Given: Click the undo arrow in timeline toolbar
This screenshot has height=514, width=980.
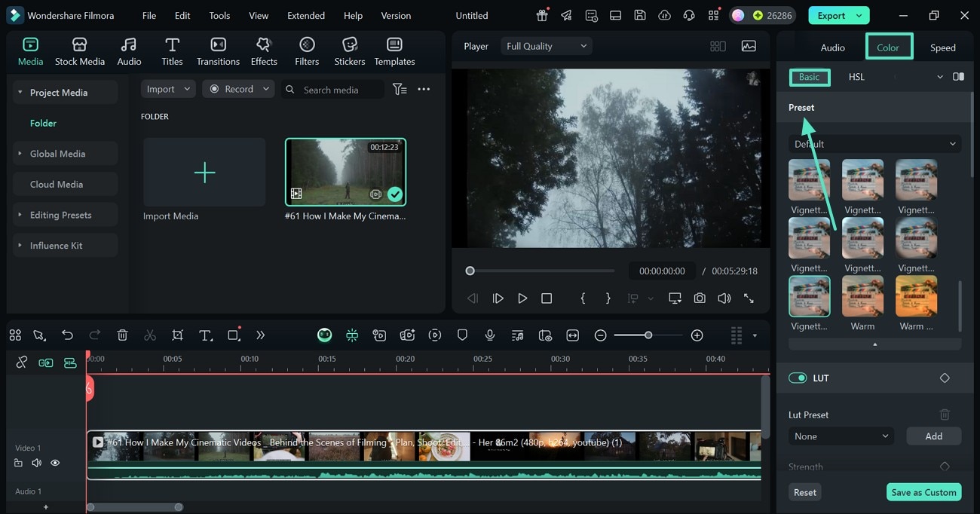Looking at the screenshot, I should pyautogui.click(x=67, y=335).
